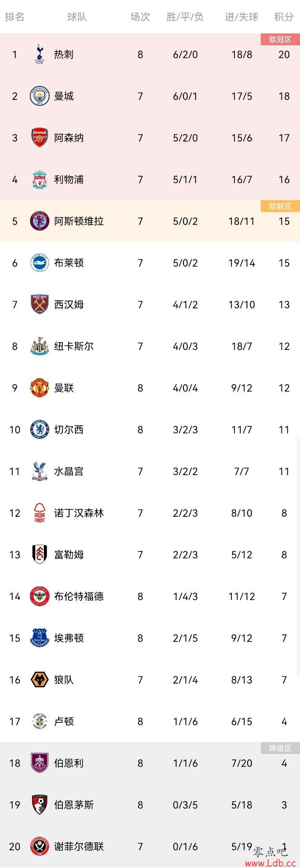Image resolution: width=300 pixels, height=868 pixels.
Task: Open the Manchester United (曼联) logo
Action: tap(39, 388)
